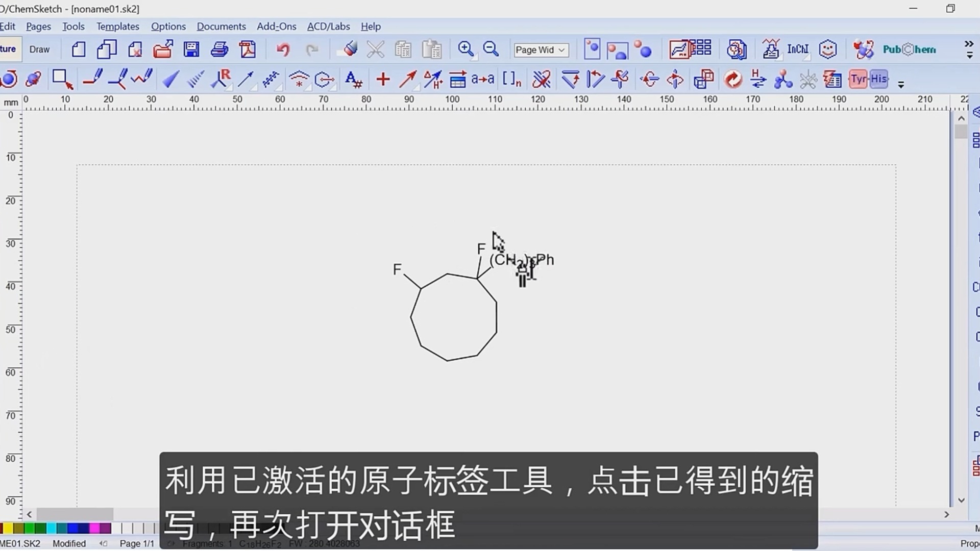The height and width of the screenshot is (551, 980).
Task: Select the eraser Delete tool
Action: tap(350, 49)
